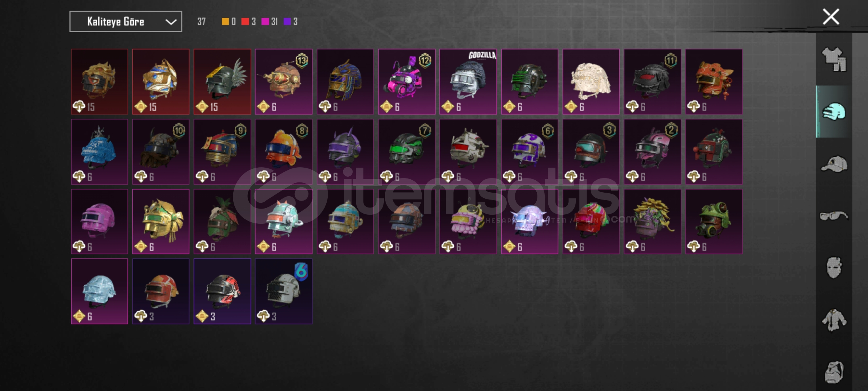Image resolution: width=868 pixels, height=391 pixels.
Task: Select the Godzilla helmet skin
Action: (x=468, y=82)
